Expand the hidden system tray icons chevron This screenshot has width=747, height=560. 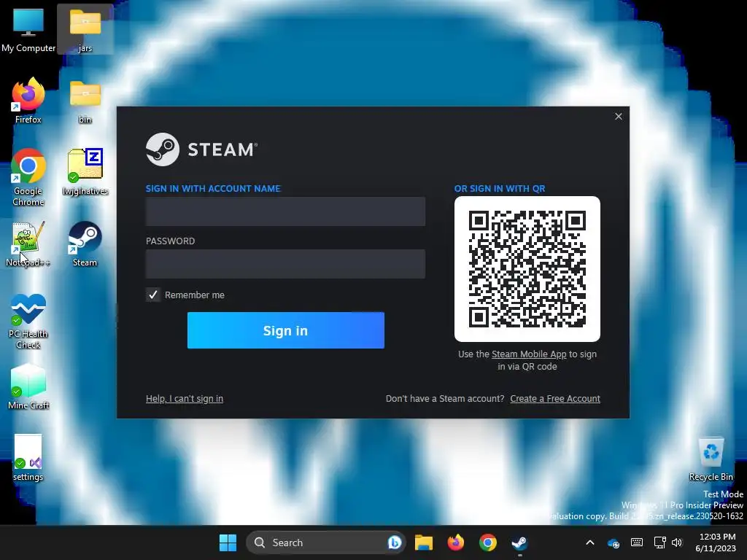589,542
